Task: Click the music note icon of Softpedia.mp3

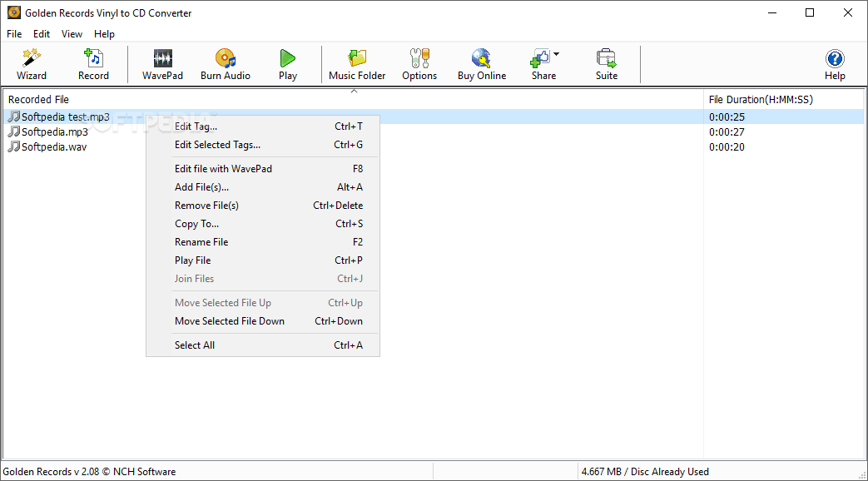Action: pos(14,131)
